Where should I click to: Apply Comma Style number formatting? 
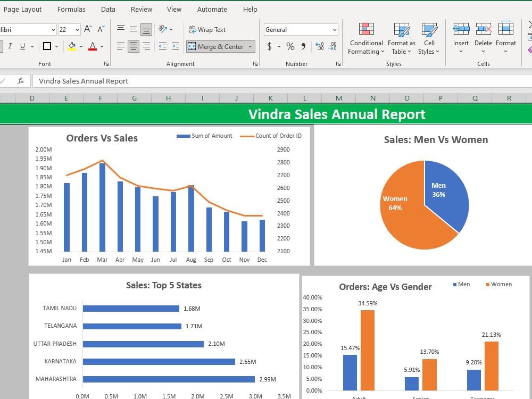(x=304, y=46)
